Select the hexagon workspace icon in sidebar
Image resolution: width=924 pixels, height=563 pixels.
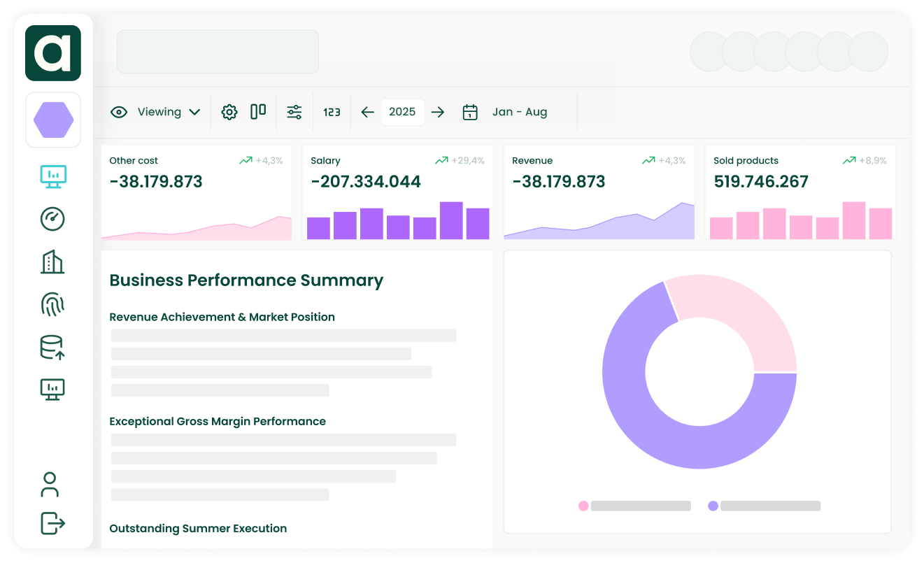coord(52,120)
